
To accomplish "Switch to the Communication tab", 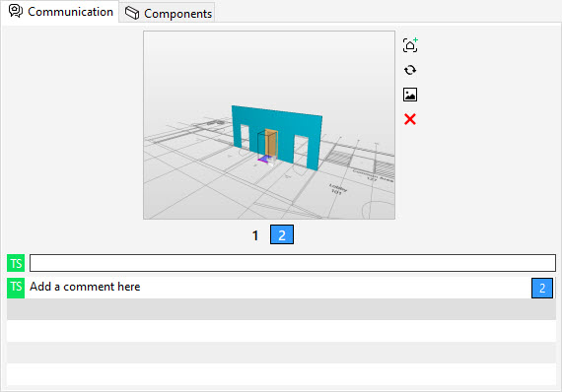I will [x=60, y=12].
